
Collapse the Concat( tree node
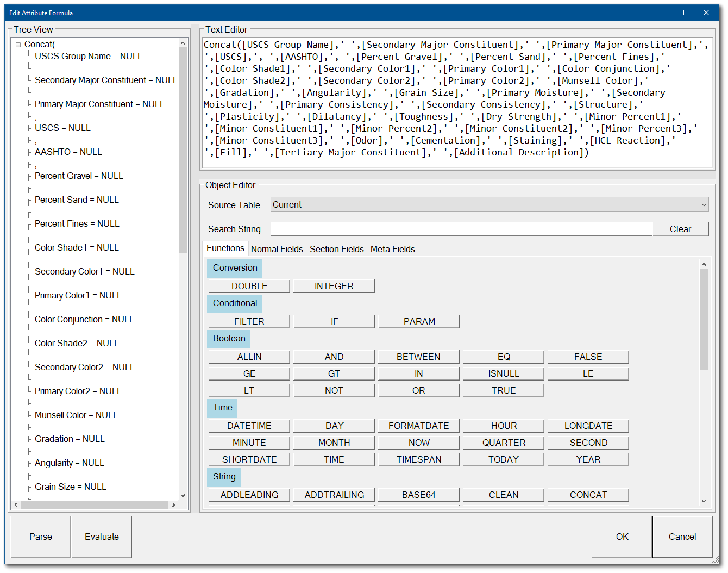coord(18,45)
